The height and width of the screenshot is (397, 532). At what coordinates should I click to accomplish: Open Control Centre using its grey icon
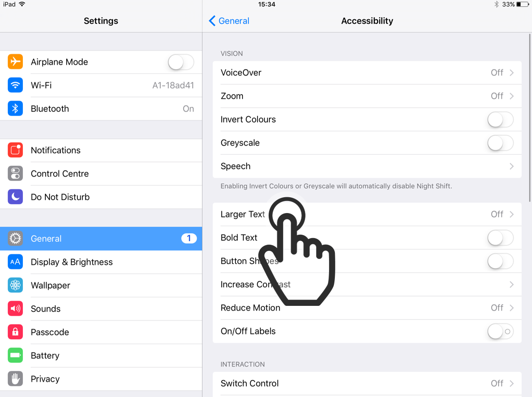click(15, 174)
